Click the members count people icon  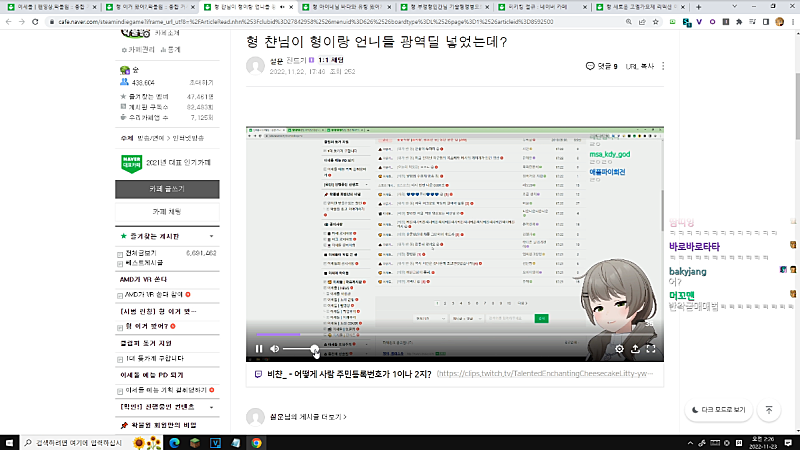click(x=124, y=82)
